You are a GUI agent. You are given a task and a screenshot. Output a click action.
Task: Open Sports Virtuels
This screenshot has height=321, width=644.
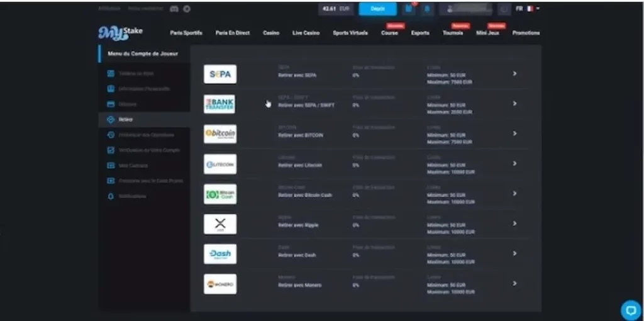(350, 33)
